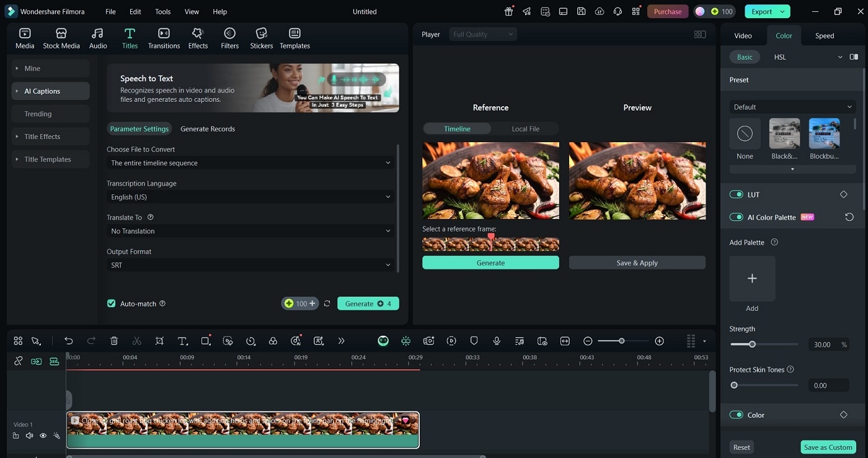Add keyframe diamond for LUT

click(843, 194)
